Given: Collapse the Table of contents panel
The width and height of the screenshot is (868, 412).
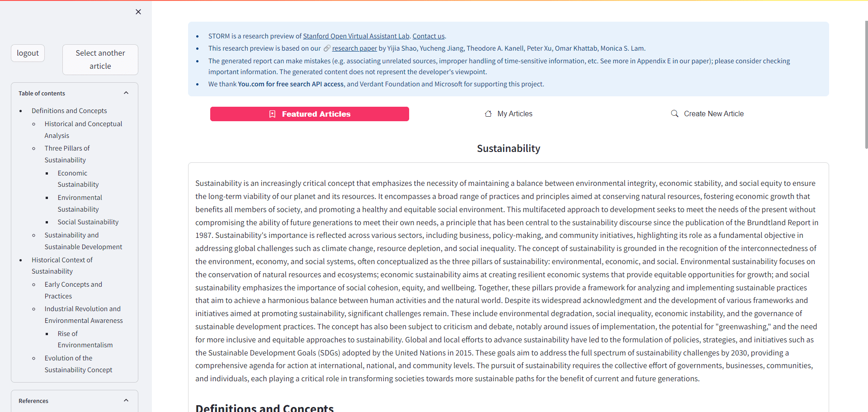Looking at the screenshot, I should point(126,93).
